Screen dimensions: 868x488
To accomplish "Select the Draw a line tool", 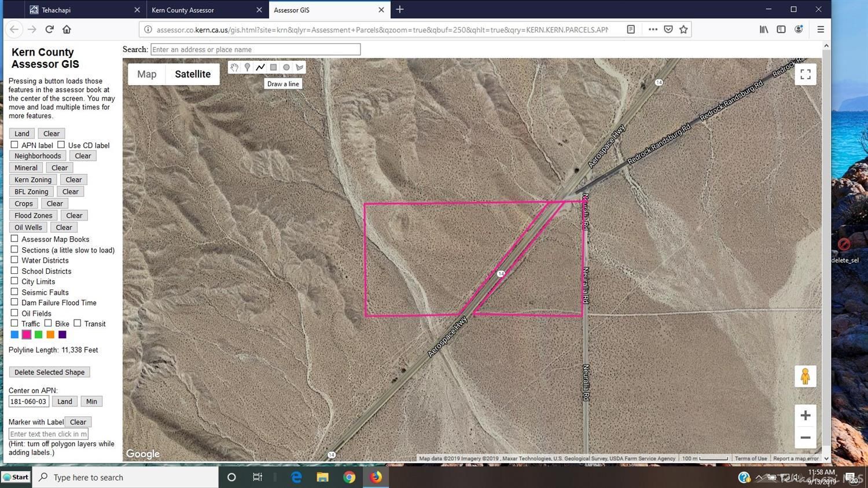I will pyautogui.click(x=260, y=67).
